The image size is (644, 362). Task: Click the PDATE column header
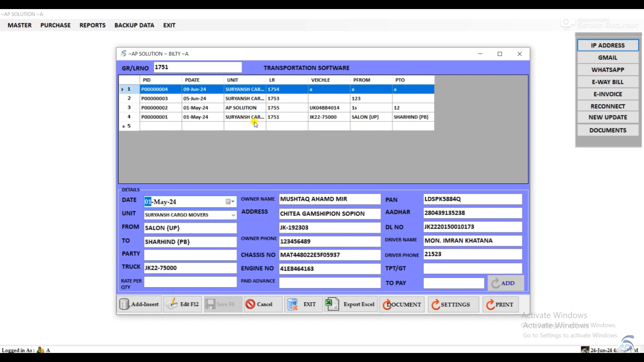pyautogui.click(x=203, y=80)
